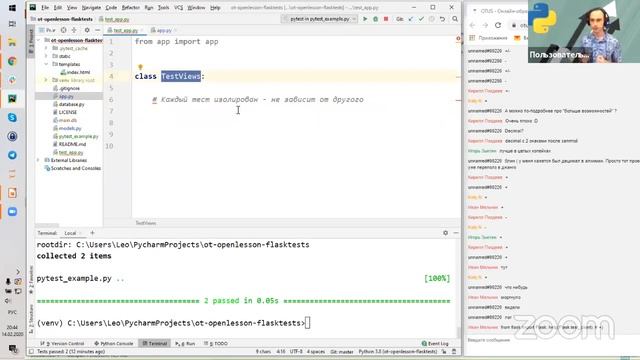Start debugging with the green bug icon

point(376,19)
